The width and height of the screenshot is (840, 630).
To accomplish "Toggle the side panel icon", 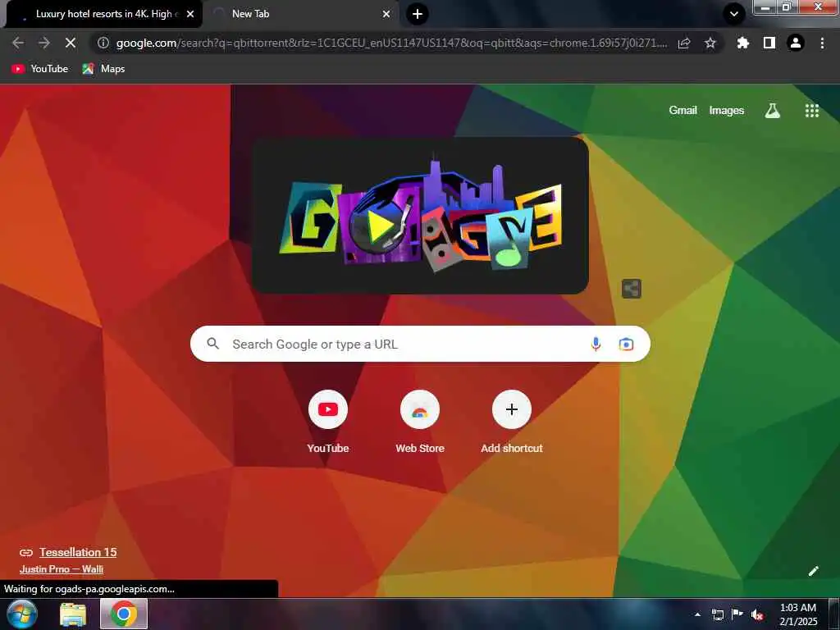I will pos(769,43).
